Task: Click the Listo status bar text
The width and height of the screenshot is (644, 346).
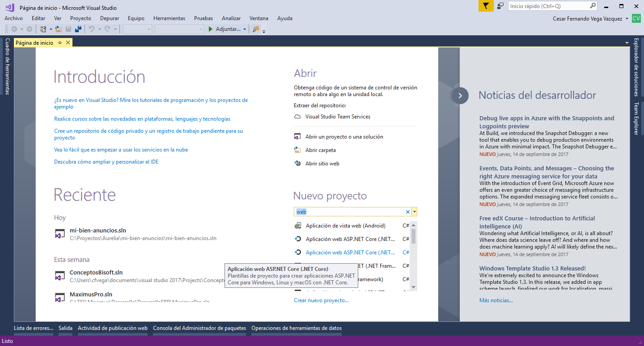Action: click(8, 341)
